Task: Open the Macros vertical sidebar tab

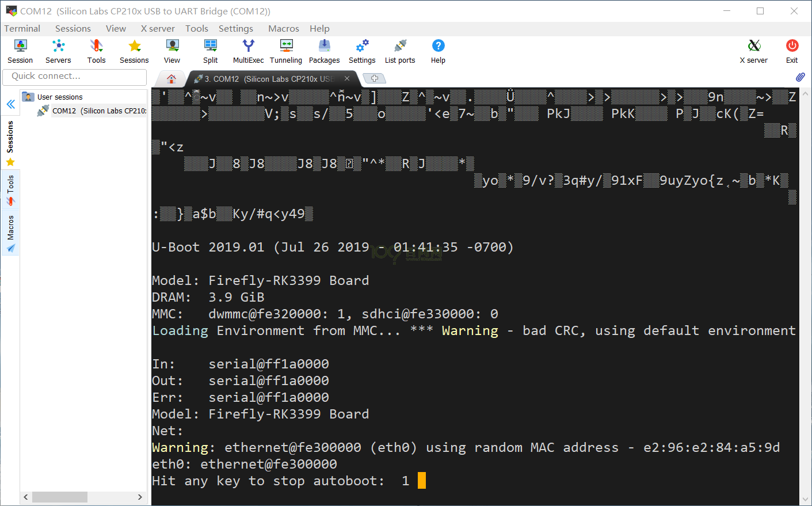Action: [10, 234]
